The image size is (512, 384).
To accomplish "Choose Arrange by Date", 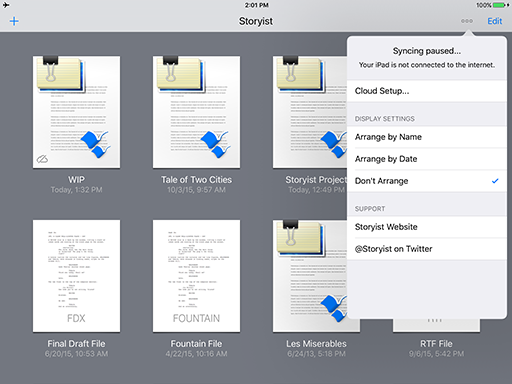I will (x=427, y=159).
